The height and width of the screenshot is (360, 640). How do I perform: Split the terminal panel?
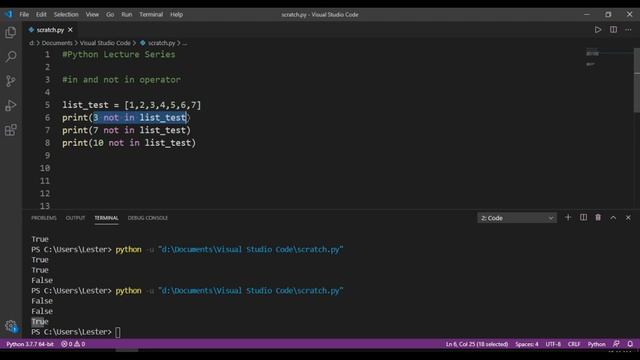coord(583,218)
